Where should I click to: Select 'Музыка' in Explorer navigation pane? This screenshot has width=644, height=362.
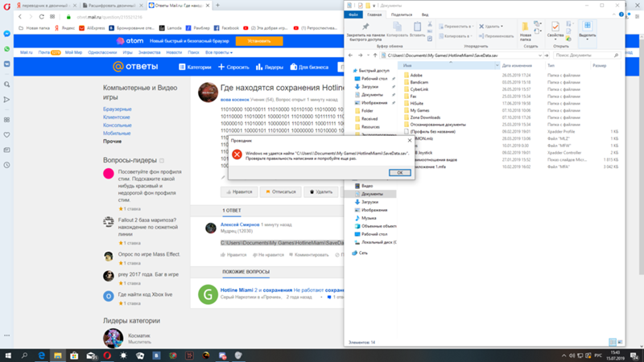pos(369,218)
